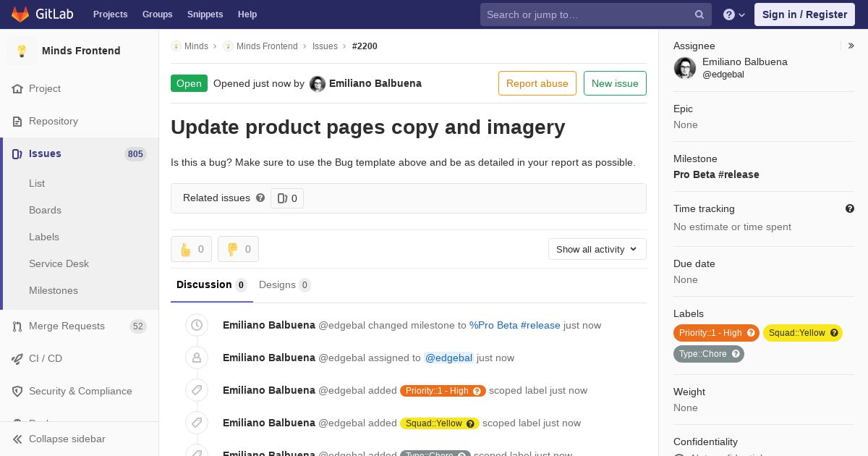Collapse right sidebar with double arrow icon
The width and height of the screenshot is (868, 456).
click(x=851, y=46)
